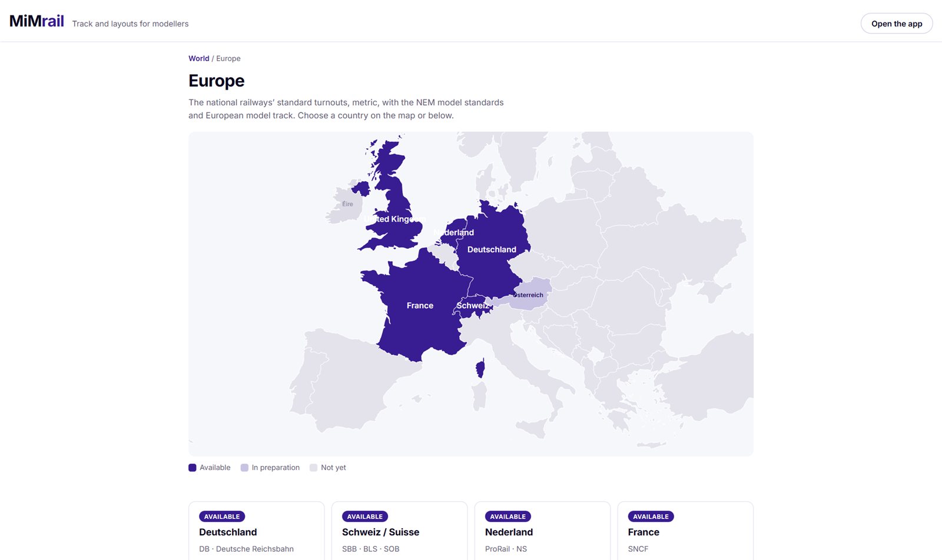Open the Nederland country card
942x560 pixels.
542,531
